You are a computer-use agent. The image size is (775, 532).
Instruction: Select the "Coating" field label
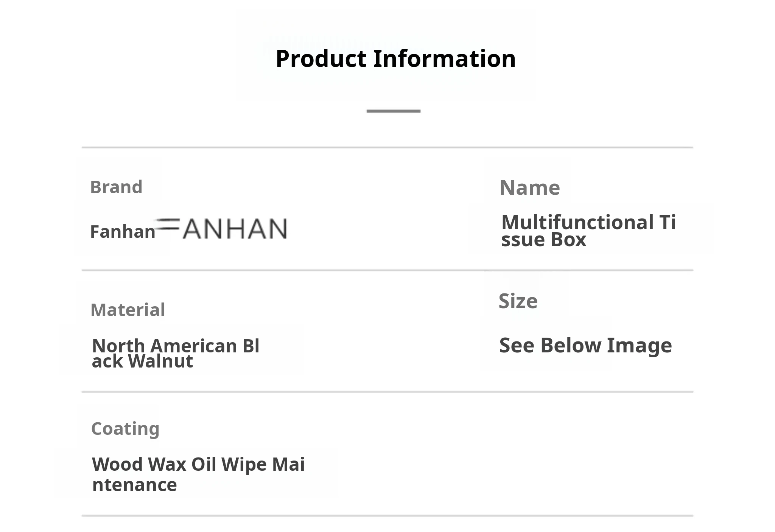[125, 429]
